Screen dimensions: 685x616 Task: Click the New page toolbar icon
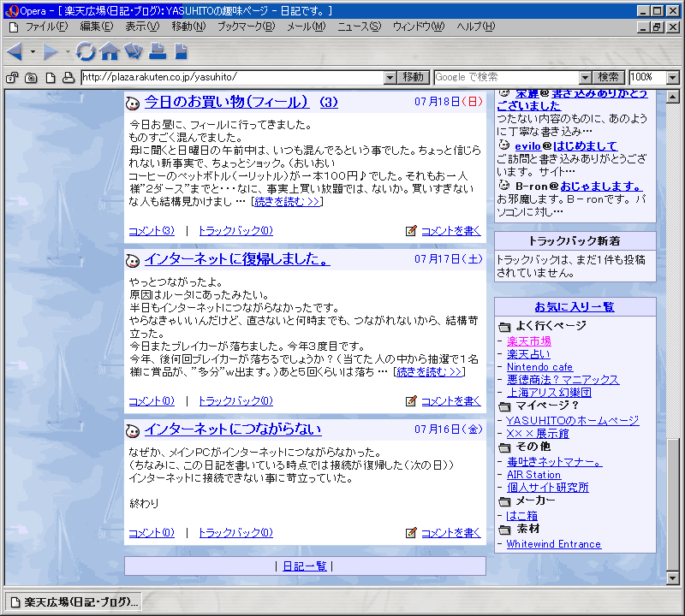(x=181, y=51)
